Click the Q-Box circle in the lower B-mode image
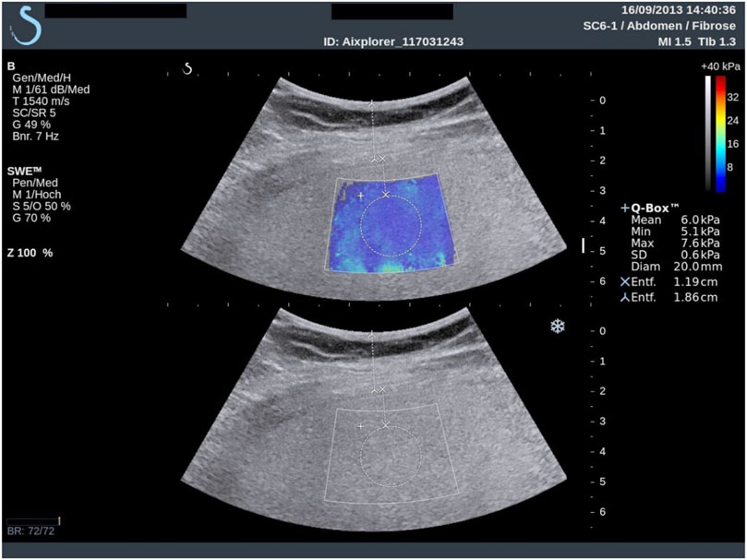 [x=392, y=456]
